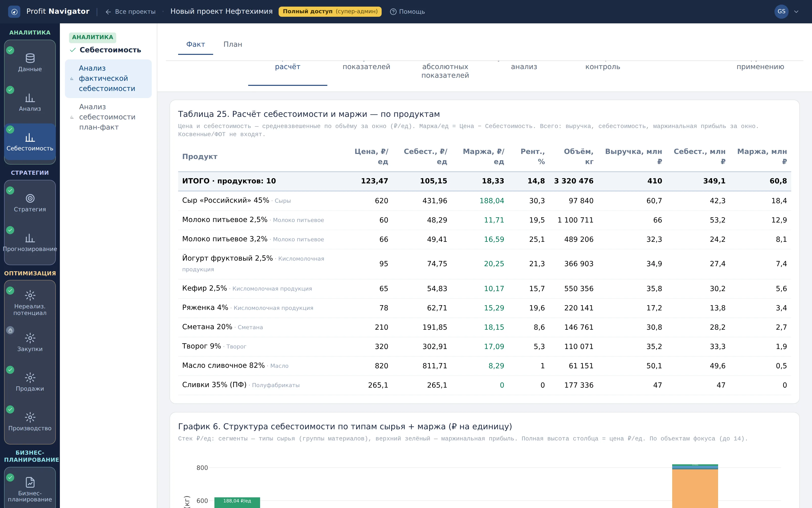This screenshot has height=508, width=812.
Task: Open the locked Закупки gear icon
Action: click(30, 338)
